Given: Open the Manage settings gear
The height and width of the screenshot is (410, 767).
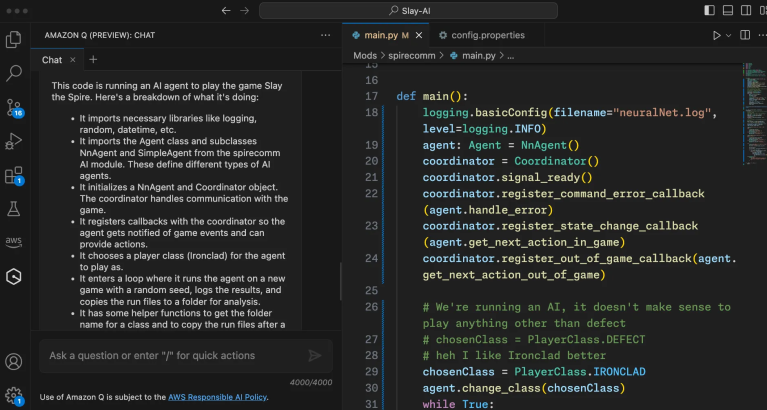Looking at the screenshot, I should (x=14, y=395).
